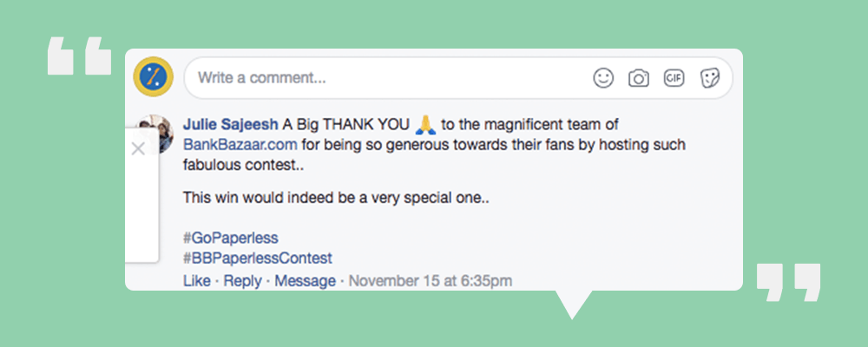Attach a photo using the camera icon
The width and height of the screenshot is (868, 347).
[x=639, y=78]
